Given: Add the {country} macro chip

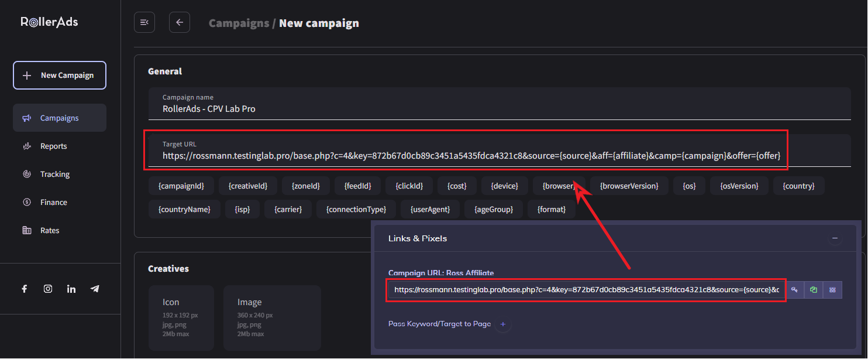Looking at the screenshot, I should (x=798, y=186).
